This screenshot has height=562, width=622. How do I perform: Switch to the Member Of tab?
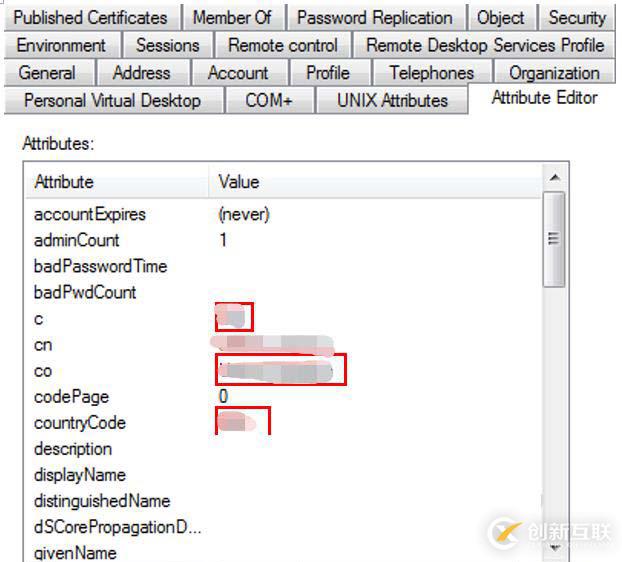232,18
